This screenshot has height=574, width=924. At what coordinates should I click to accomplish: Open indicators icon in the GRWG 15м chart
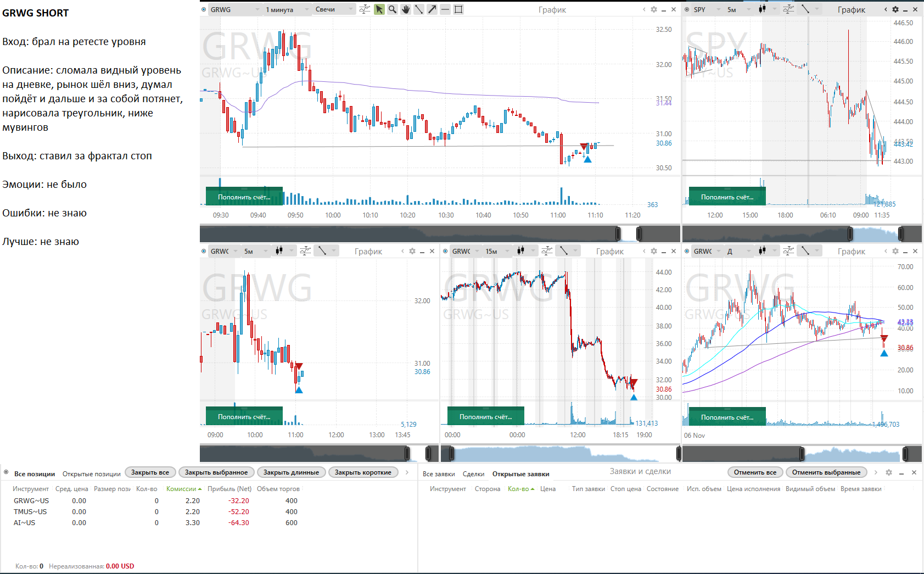(x=547, y=251)
